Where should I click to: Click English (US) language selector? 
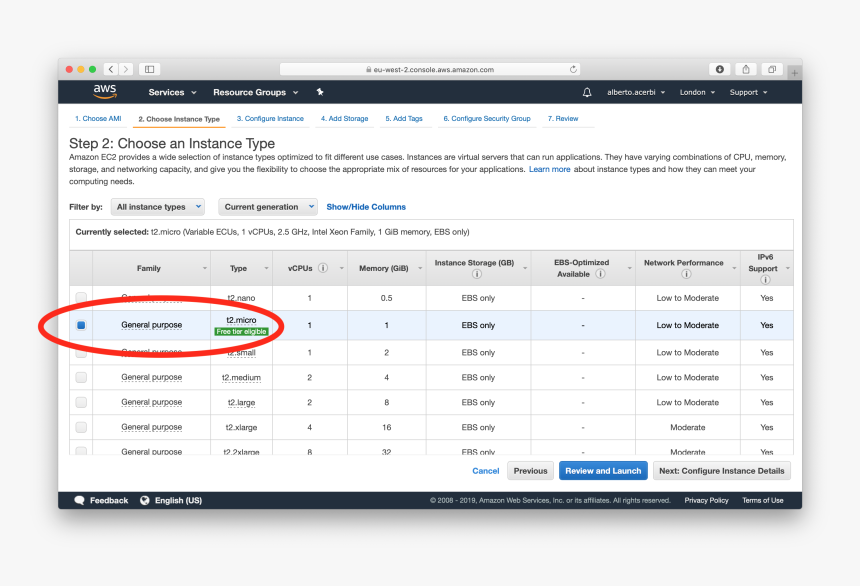click(178, 500)
